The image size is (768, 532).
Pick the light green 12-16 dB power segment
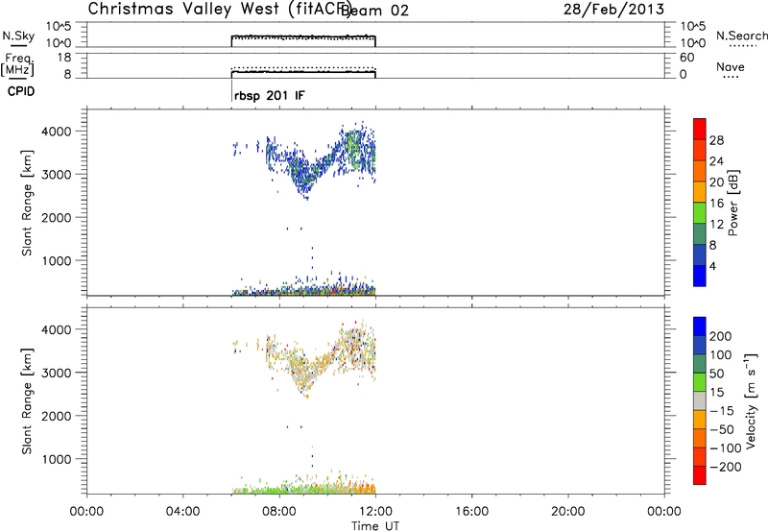coord(700,212)
